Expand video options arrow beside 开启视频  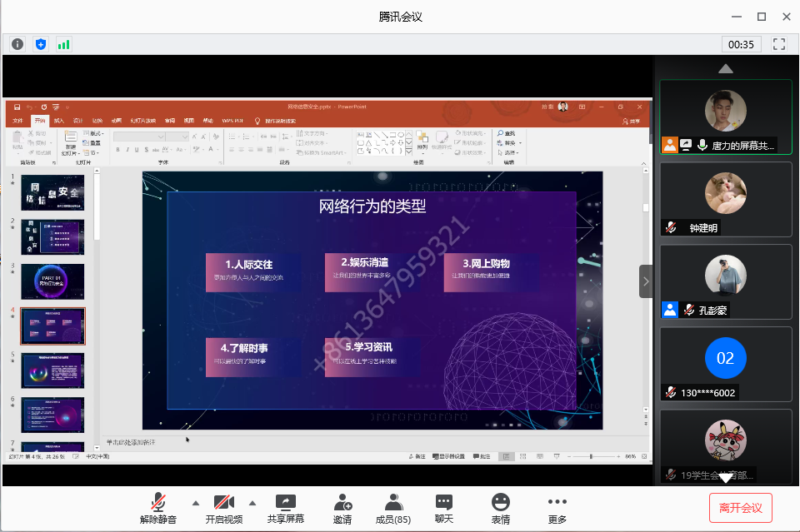pyautogui.click(x=252, y=502)
